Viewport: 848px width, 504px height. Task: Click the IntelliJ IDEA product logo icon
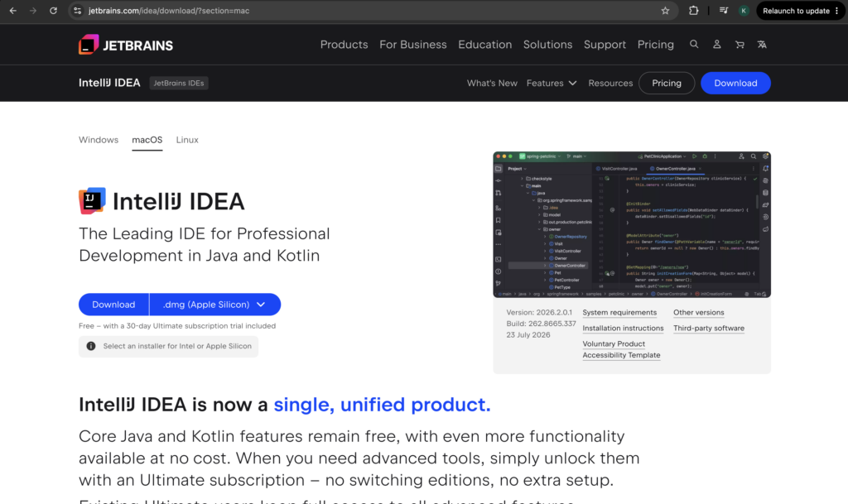click(x=92, y=201)
